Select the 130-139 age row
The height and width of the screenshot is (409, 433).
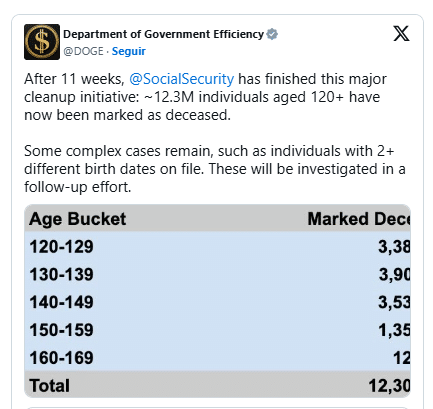coord(218,274)
